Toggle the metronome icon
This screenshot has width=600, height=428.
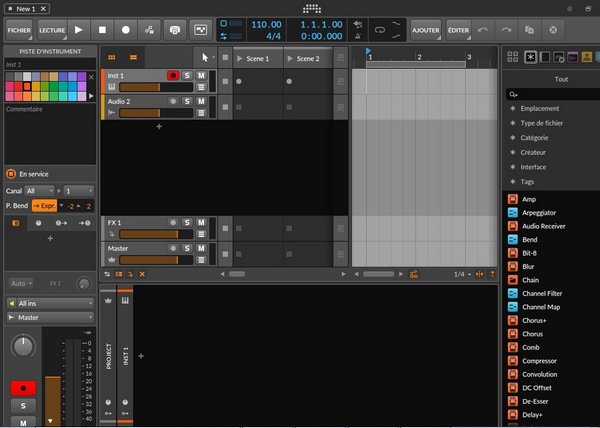click(x=358, y=36)
